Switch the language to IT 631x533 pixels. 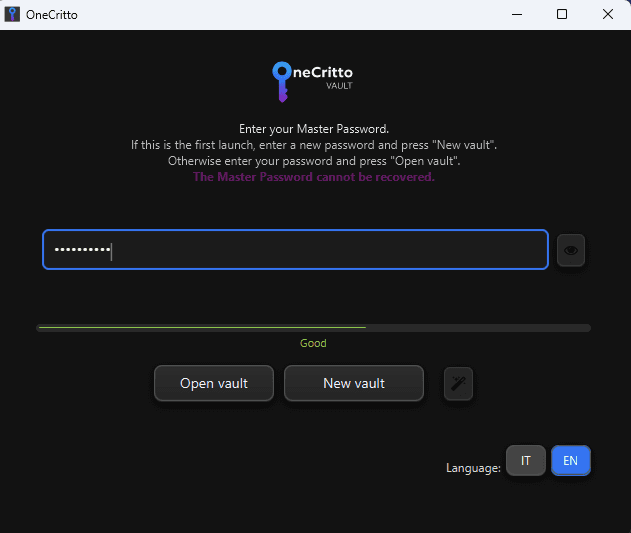click(526, 461)
